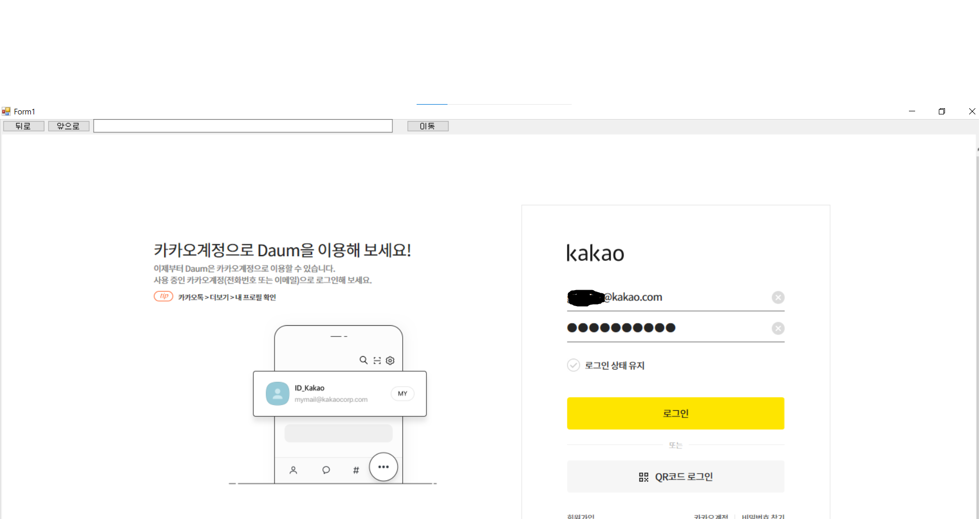
Task: Click the kakao logo
Action: [595, 253]
